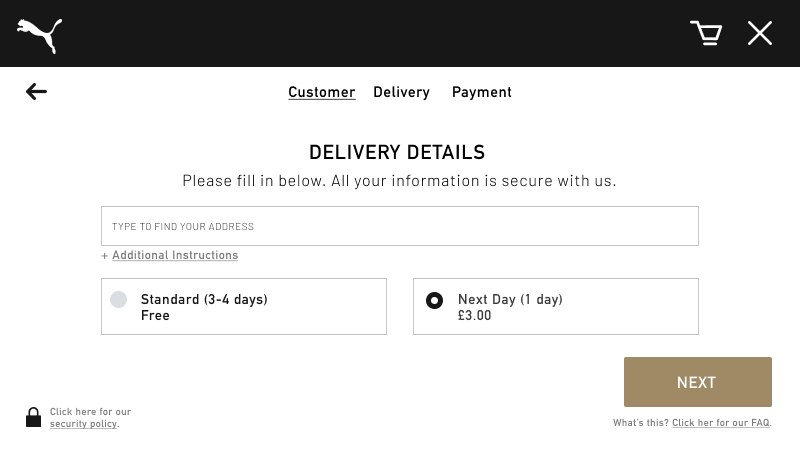Screen dimensions: 800x450
Task: Click the Puma logo in header
Action: 40,36
